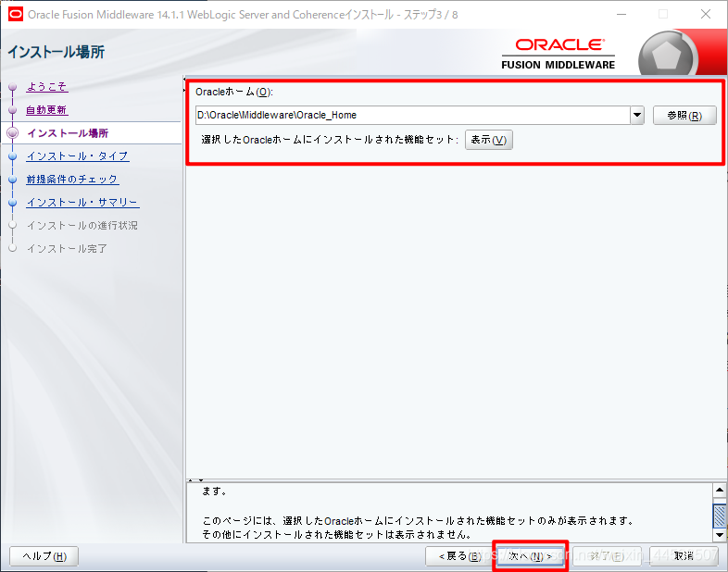Click help pane scrollbar up arrow
This screenshot has height=572, width=728.
719,490
